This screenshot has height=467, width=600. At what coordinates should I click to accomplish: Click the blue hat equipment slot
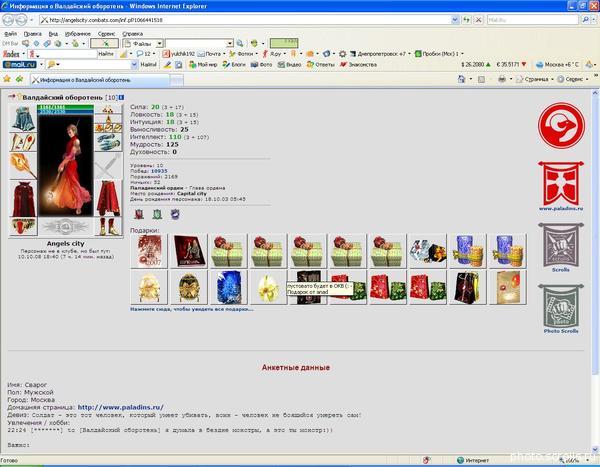[23, 118]
